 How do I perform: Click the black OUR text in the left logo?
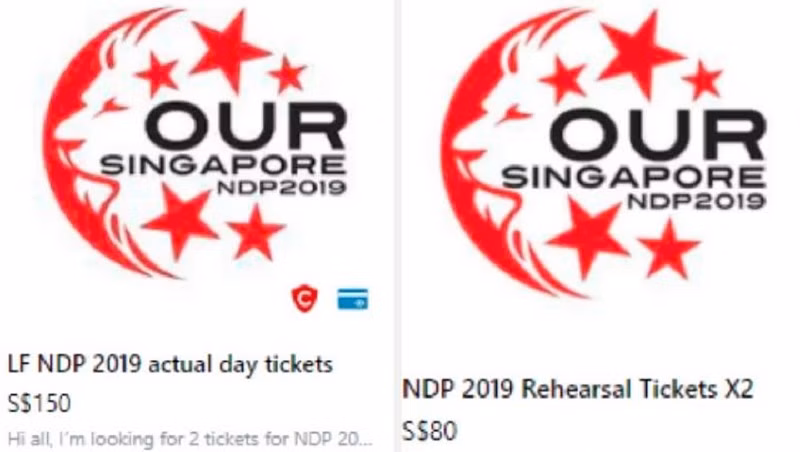pos(246,126)
